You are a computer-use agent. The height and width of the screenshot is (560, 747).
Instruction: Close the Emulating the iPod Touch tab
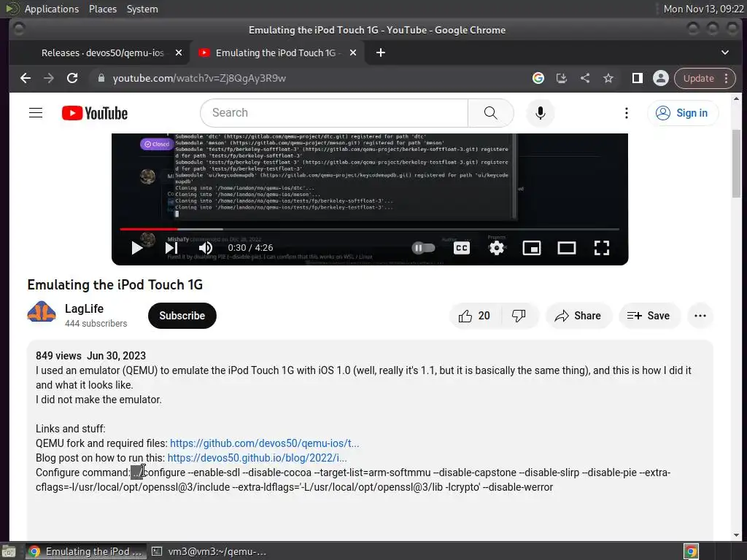pos(353,52)
